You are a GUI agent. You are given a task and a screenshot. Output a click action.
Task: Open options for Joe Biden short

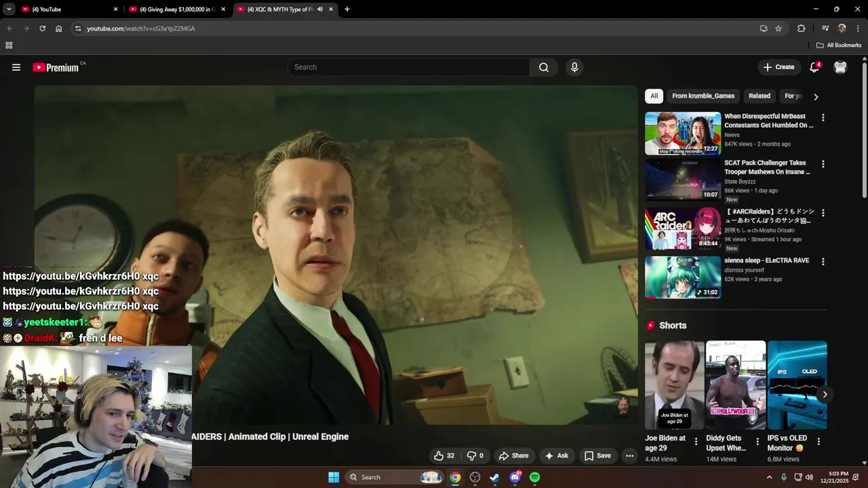click(696, 442)
